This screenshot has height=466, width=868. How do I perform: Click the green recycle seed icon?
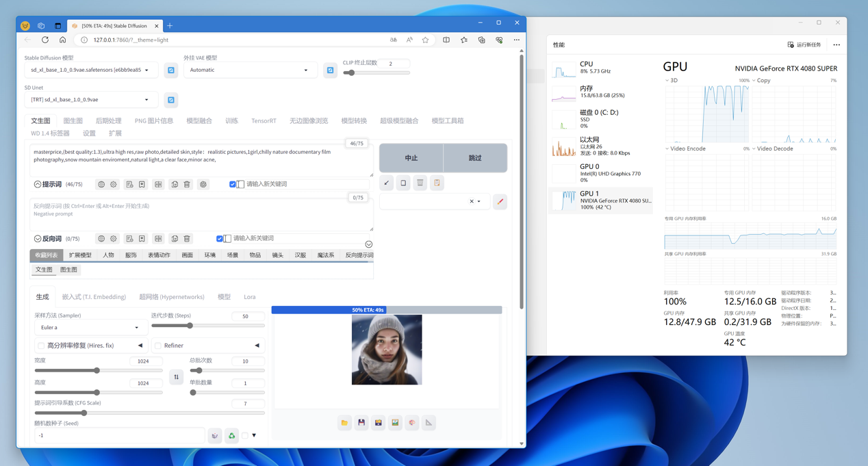[x=232, y=436]
